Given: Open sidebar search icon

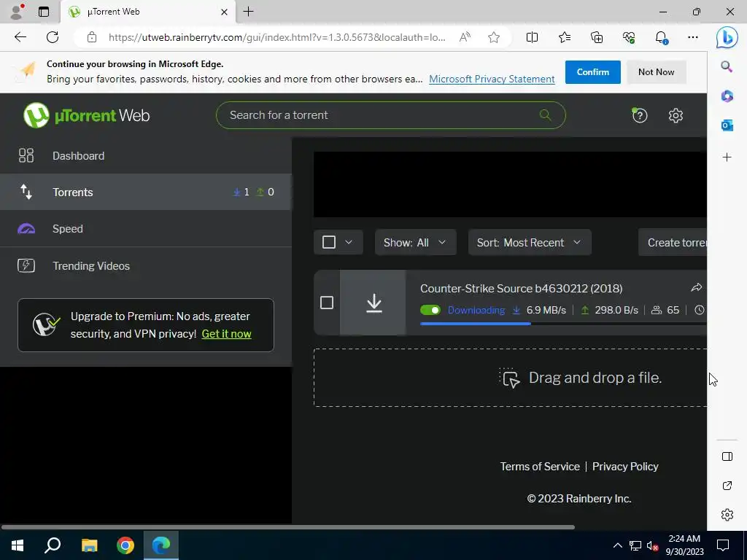Looking at the screenshot, I should (727, 66).
